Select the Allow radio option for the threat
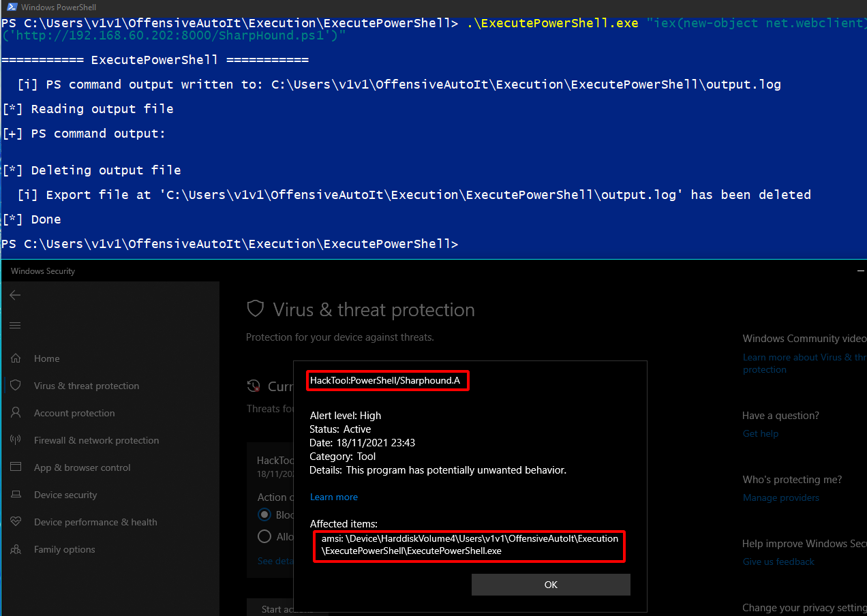The image size is (867, 616). click(264, 536)
